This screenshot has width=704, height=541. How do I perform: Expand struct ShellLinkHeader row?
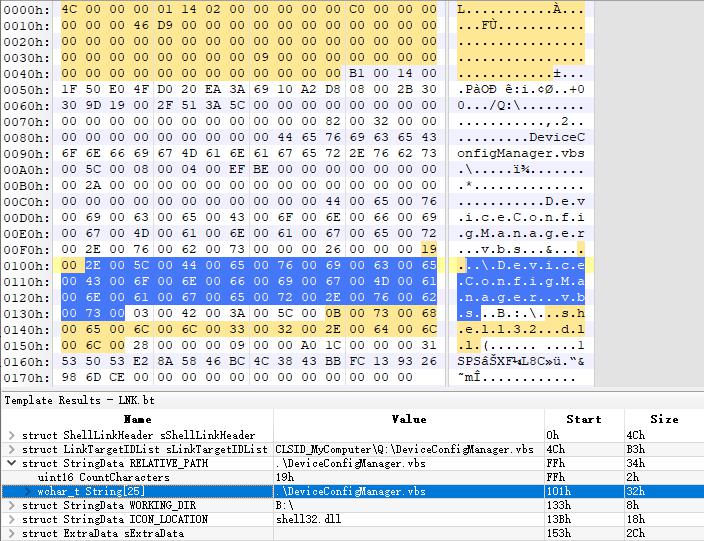[x=12, y=435]
